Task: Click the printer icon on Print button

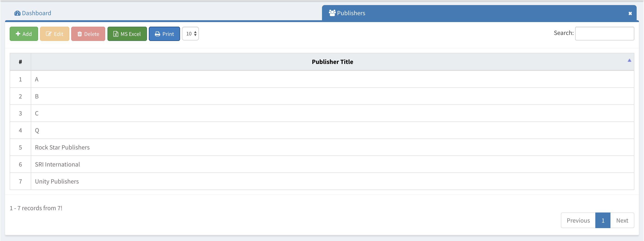Action: [x=158, y=34]
